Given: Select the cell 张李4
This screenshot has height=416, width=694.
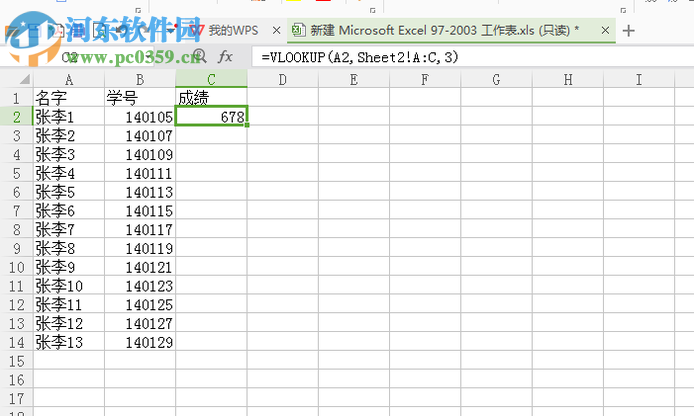Looking at the screenshot, I should pyautogui.click(x=69, y=173).
